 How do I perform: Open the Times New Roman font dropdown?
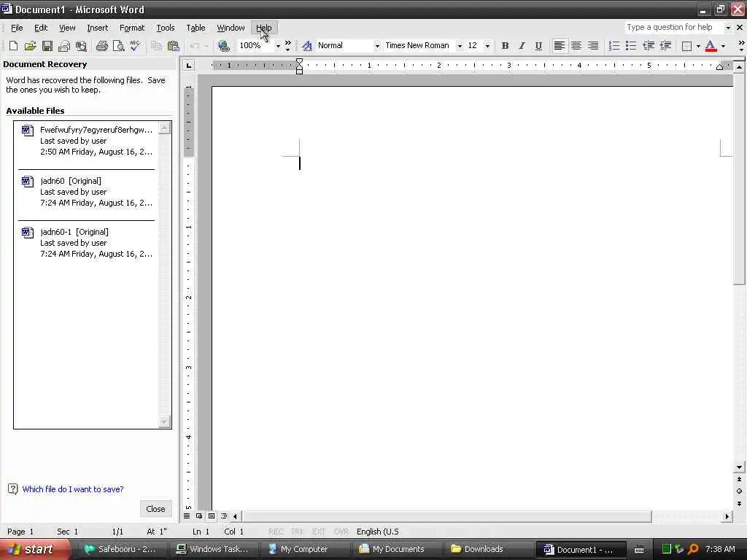tap(460, 46)
